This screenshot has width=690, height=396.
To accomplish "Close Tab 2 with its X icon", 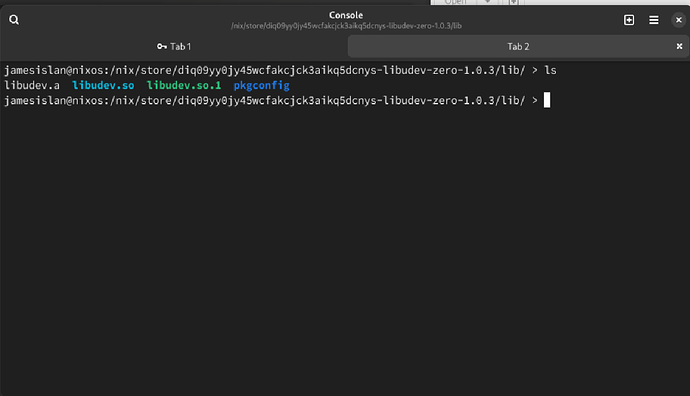I will click(x=679, y=46).
